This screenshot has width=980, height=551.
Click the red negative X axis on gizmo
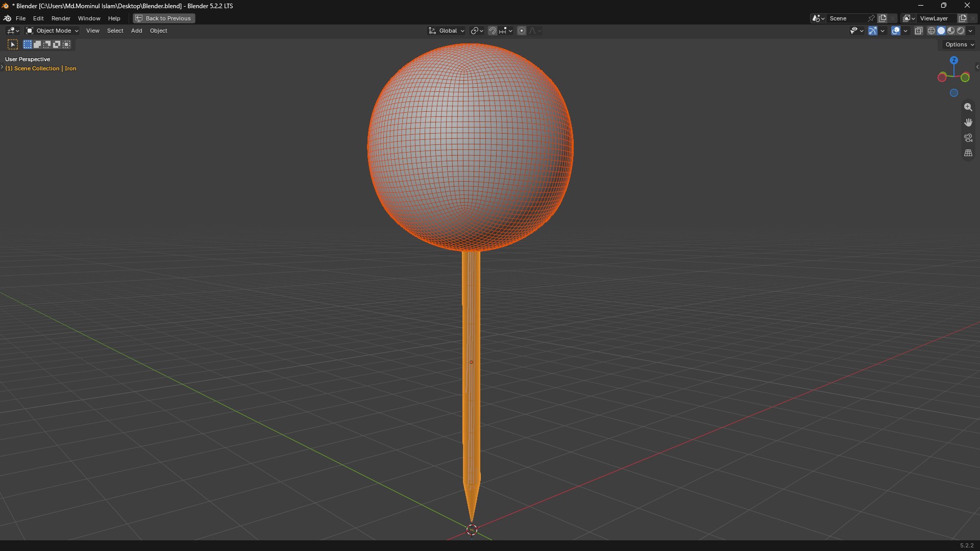point(942,78)
